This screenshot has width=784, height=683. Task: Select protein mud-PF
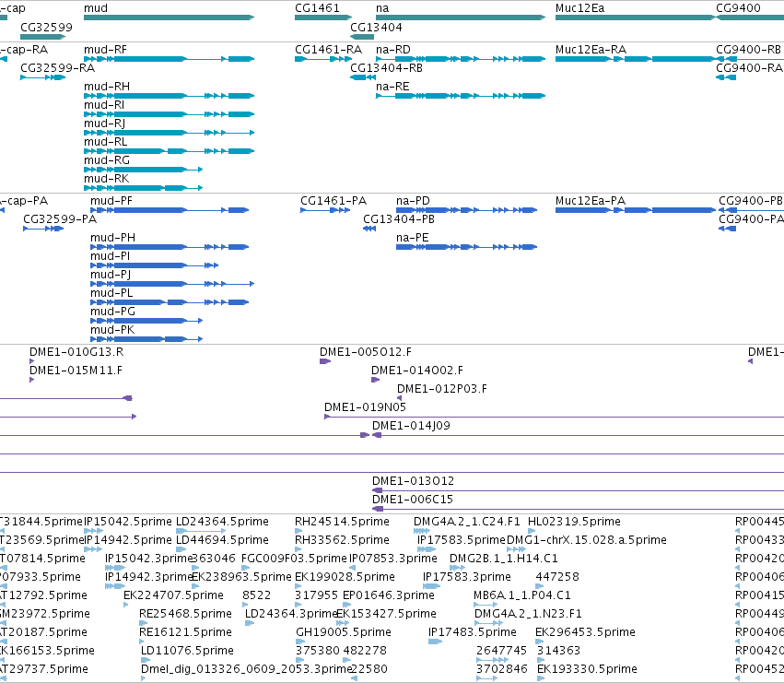(x=170, y=210)
